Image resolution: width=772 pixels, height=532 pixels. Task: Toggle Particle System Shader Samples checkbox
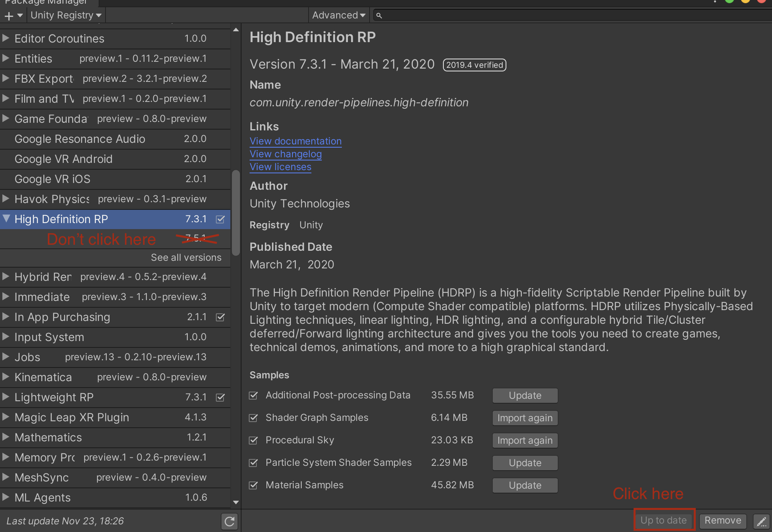[253, 463]
